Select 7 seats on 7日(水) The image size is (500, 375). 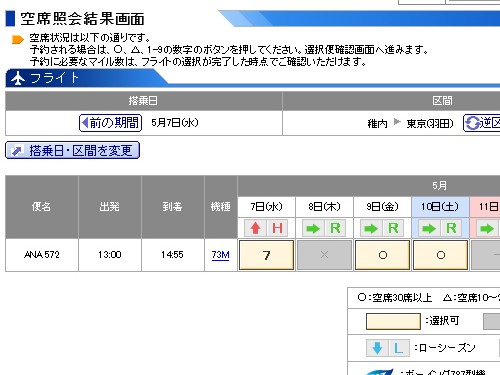click(x=267, y=255)
